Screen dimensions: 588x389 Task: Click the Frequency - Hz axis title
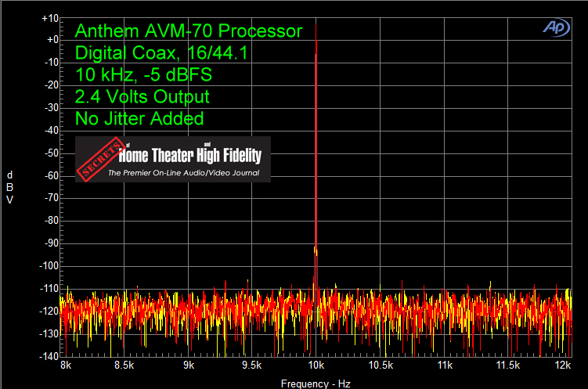pos(316,384)
